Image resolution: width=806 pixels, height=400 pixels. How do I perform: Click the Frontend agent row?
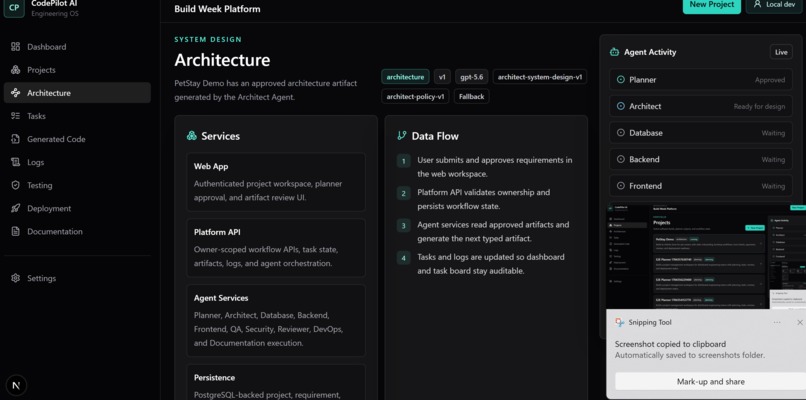tap(701, 186)
